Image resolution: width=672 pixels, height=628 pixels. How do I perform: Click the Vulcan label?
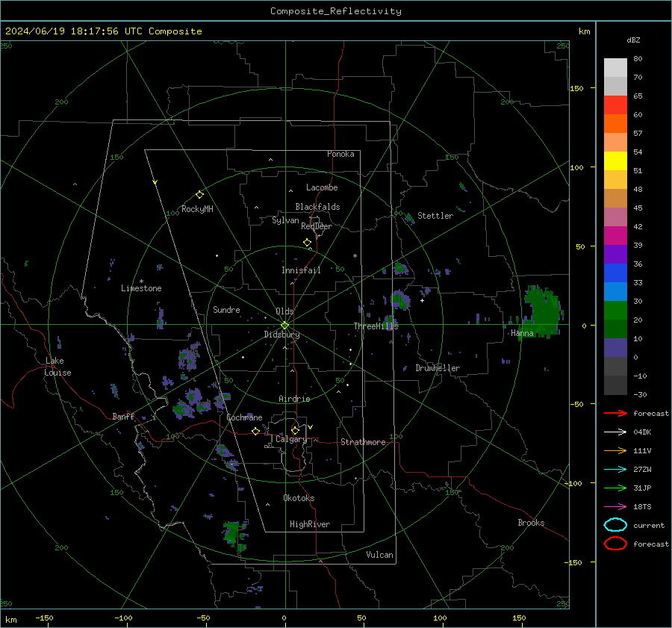click(x=379, y=555)
